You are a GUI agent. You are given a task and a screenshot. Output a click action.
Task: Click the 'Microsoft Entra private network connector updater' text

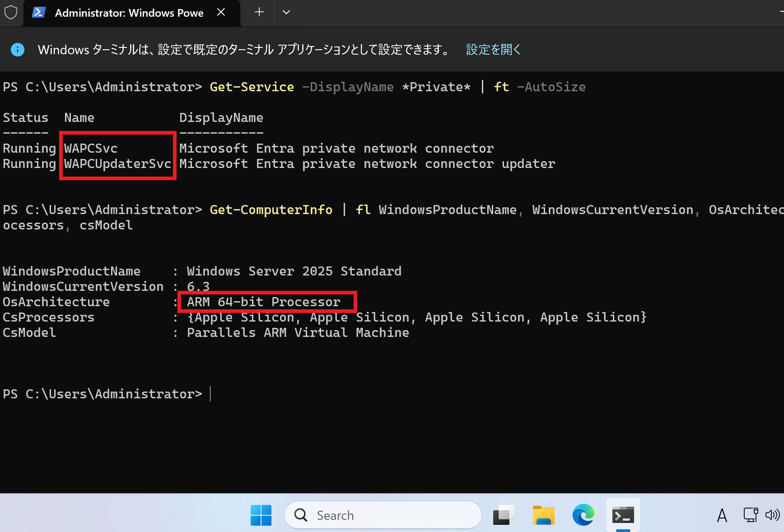[367, 164]
